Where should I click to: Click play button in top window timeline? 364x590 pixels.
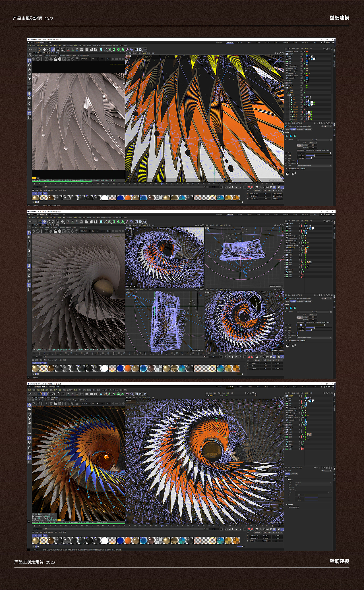233,187
